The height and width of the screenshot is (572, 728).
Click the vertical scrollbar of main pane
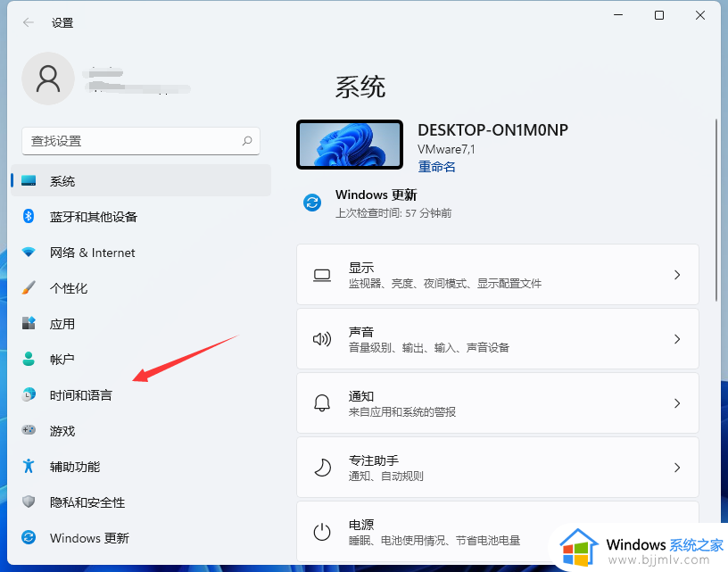point(716,210)
